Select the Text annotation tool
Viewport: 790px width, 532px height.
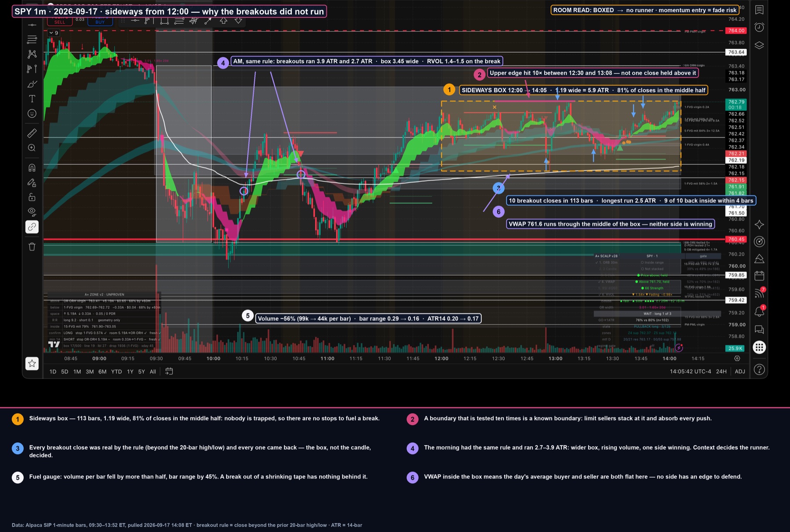click(x=32, y=99)
